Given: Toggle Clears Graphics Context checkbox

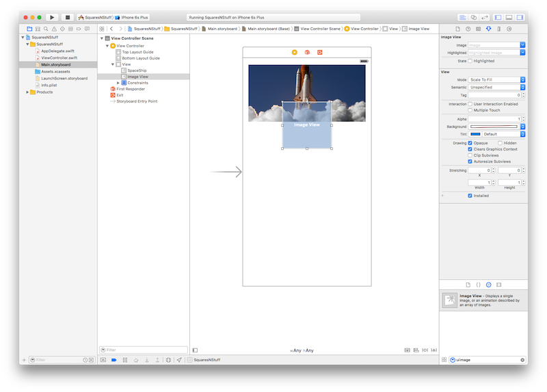Looking at the screenshot, I should (470, 149).
